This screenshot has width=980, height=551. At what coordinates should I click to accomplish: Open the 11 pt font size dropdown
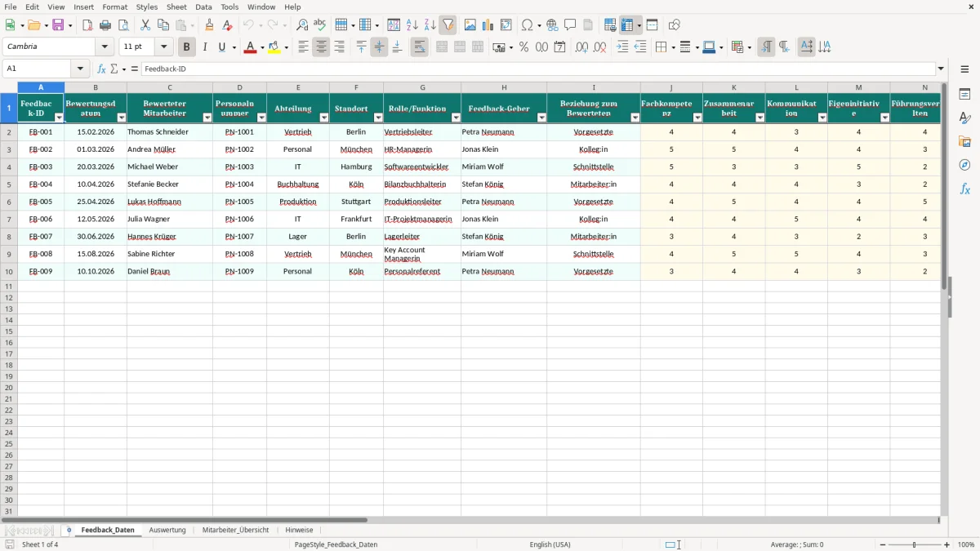coord(164,47)
